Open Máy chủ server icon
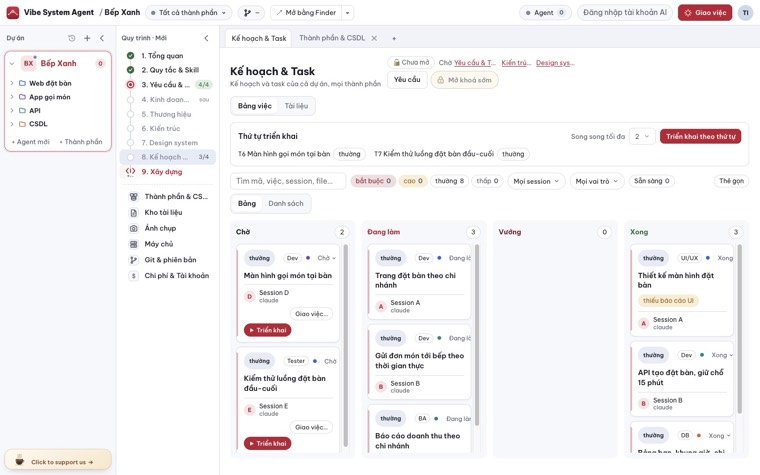This screenshot has width=760, height=475. click(x=134, y=244)
